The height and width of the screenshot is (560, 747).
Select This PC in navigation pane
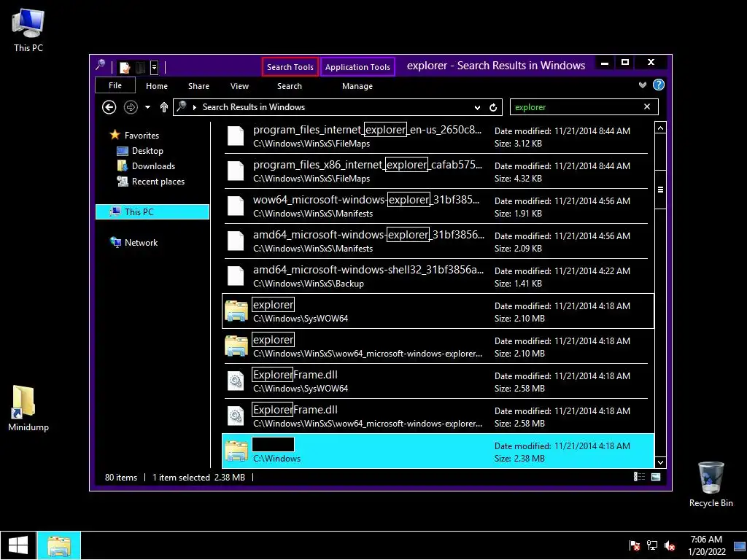coord(152,212)
